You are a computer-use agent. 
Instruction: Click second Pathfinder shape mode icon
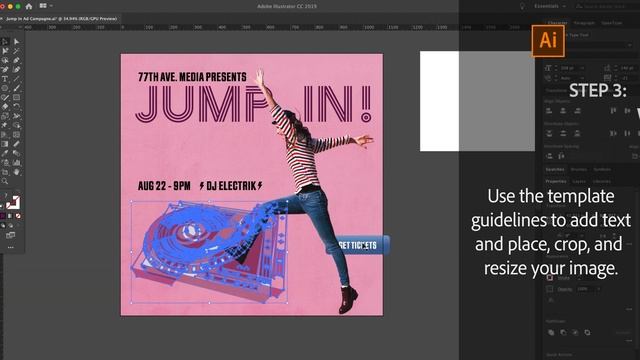coord(563,333)
